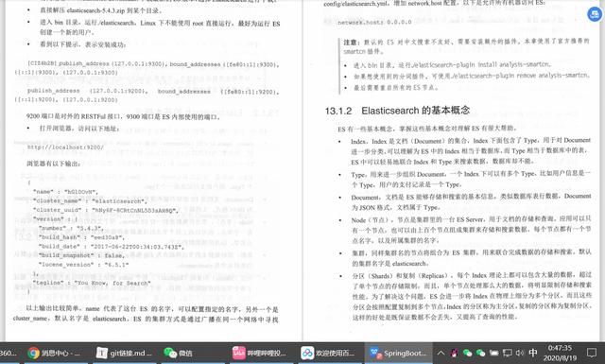Expand the hidden system tray icons
Screen dimensions: 605x364
tap(441, 353)
